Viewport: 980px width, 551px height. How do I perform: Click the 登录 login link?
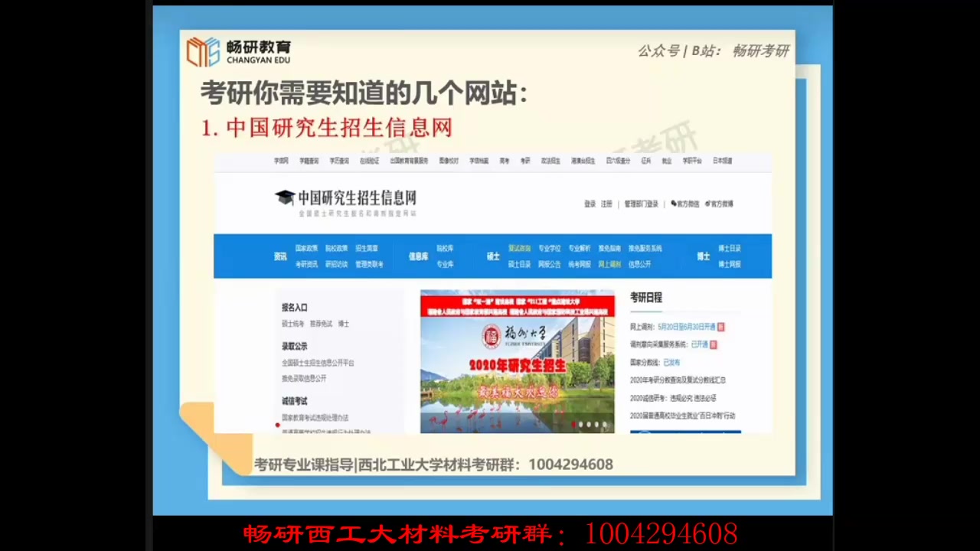(590, 204)
